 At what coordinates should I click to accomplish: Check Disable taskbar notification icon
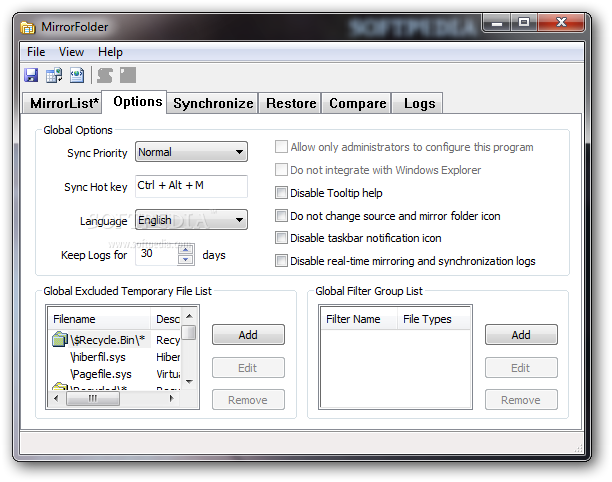click(x=281, y=238)
